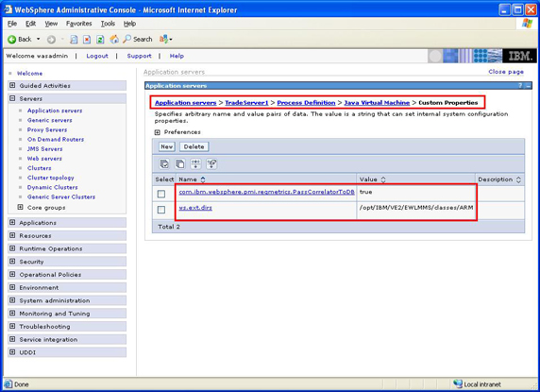Collapse the Servers navigation group

coord(12,98)
